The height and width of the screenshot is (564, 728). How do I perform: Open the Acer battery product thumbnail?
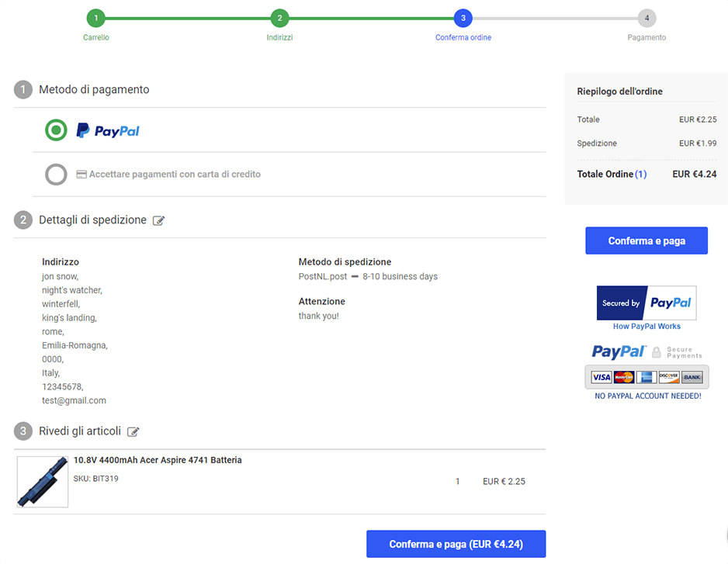[x=43, y=481]
